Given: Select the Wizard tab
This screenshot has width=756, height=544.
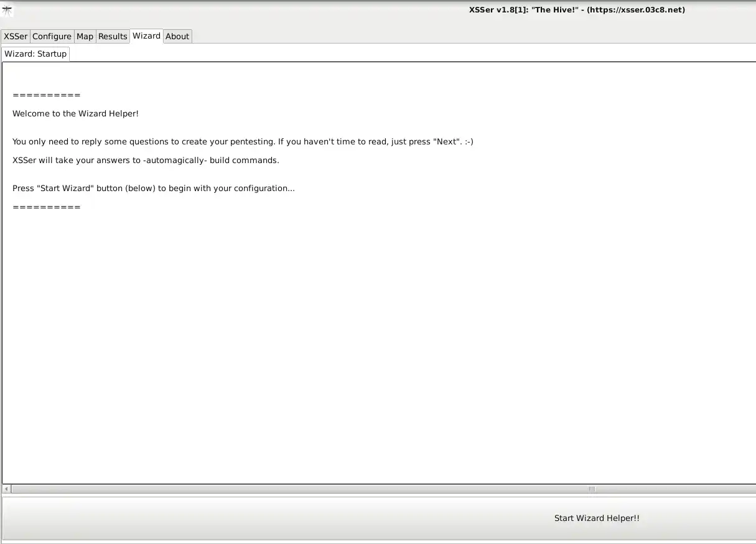Looking at the screenshot, I should tap(146, 35).
